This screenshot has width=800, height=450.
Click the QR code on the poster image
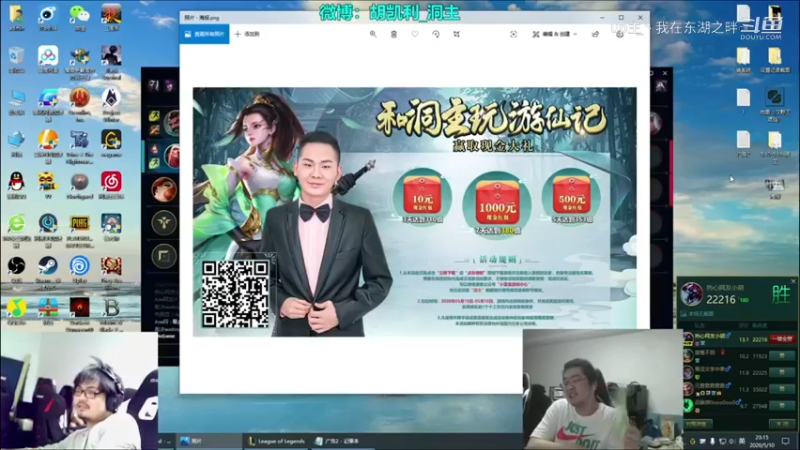point(235,294)
